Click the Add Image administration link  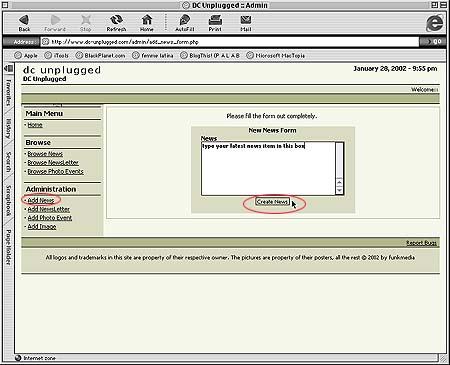42,227
